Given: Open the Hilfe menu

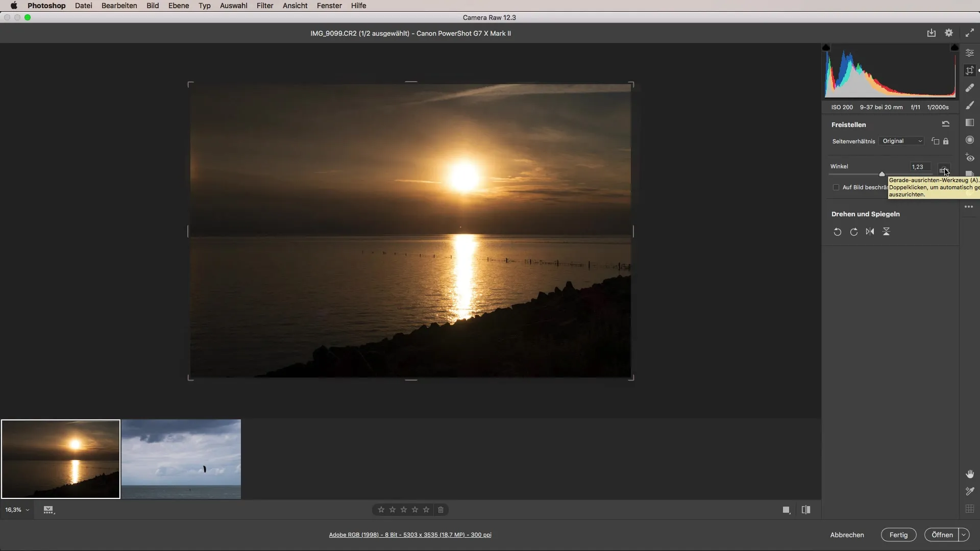Looking at the screenshot, I should click(358, 6).
